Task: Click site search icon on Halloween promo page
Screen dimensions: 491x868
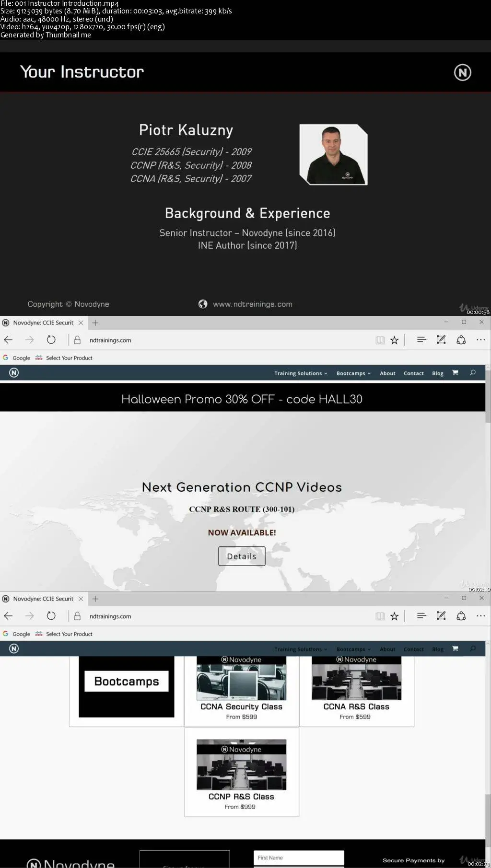Action: [x=473, y=372]
